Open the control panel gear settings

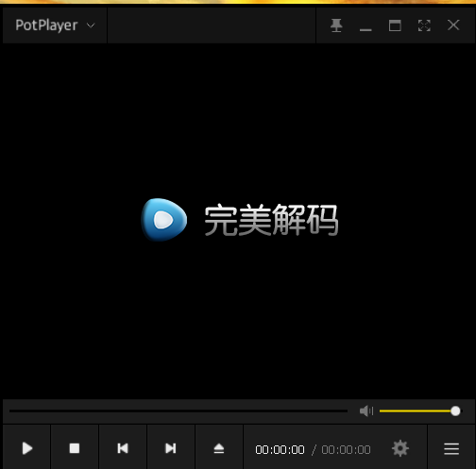400,448
